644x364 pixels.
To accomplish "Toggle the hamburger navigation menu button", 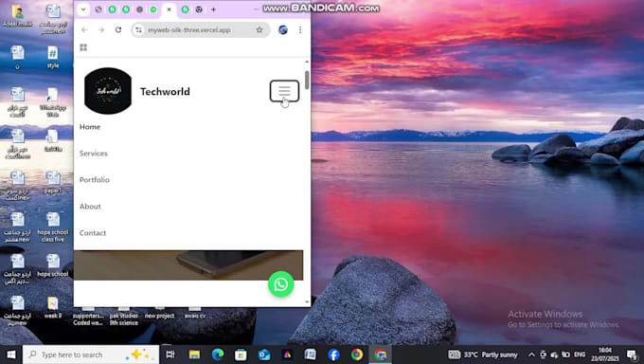I will pyautogui.click(x=284, y=91).
